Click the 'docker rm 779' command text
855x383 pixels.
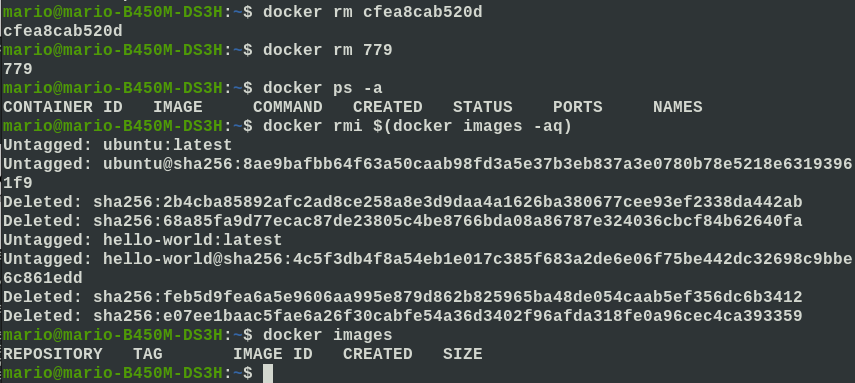[327, 50]
